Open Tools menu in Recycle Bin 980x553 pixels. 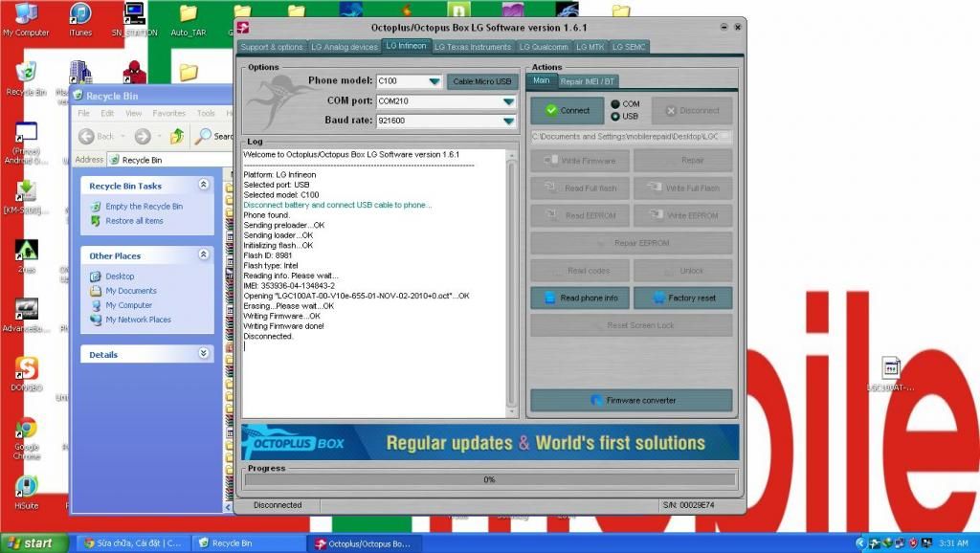[x=206, y=113]
